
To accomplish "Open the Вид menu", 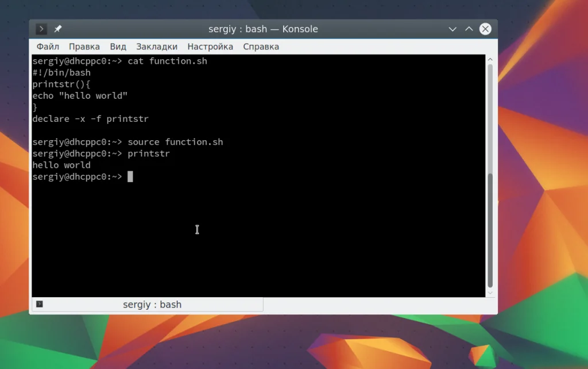I will click(118, 47).
